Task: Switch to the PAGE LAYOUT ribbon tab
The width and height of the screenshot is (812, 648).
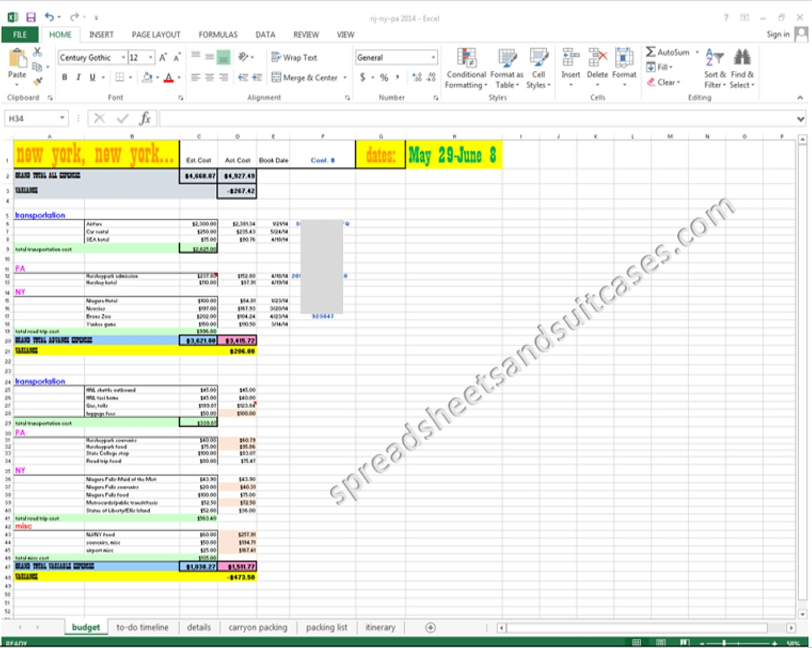Action: point(156,35)
